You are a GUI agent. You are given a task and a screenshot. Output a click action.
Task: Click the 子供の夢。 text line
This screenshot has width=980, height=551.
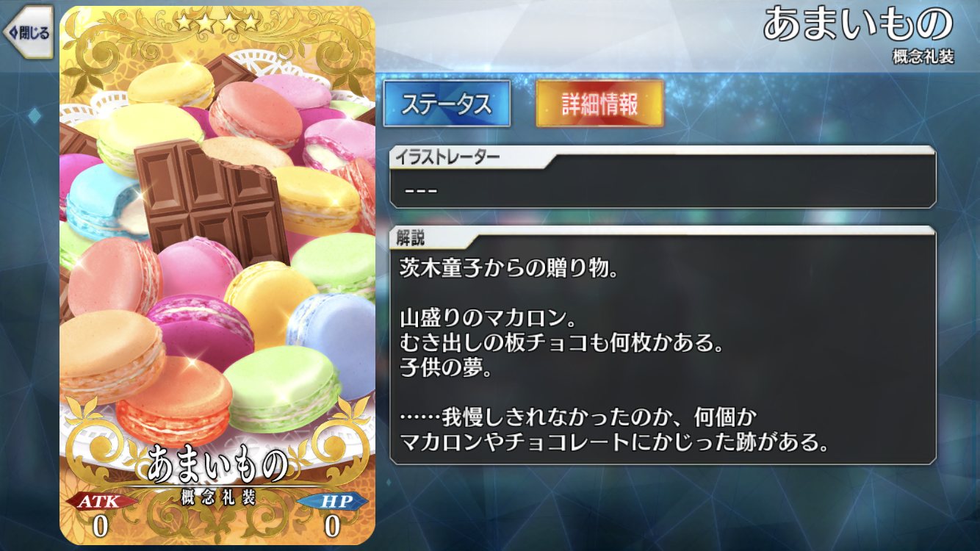click(x=445, y=368)
